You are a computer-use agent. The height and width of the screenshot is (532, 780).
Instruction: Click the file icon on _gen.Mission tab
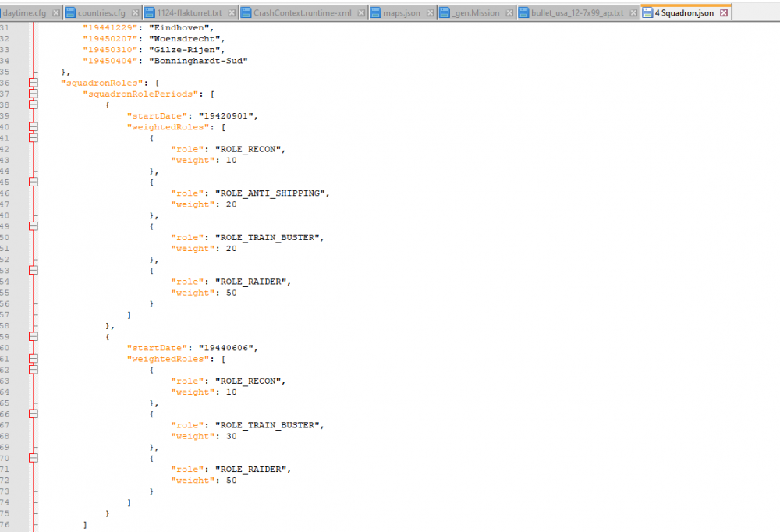445,13
